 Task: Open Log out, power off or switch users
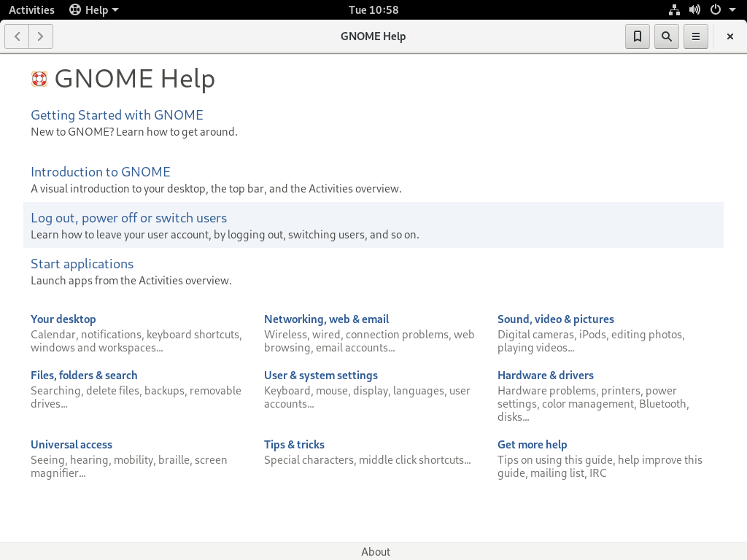click(128, 218)
